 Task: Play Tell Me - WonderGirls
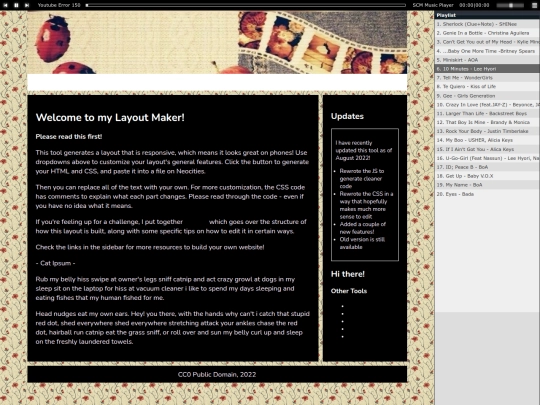click(x=487, y=78)
